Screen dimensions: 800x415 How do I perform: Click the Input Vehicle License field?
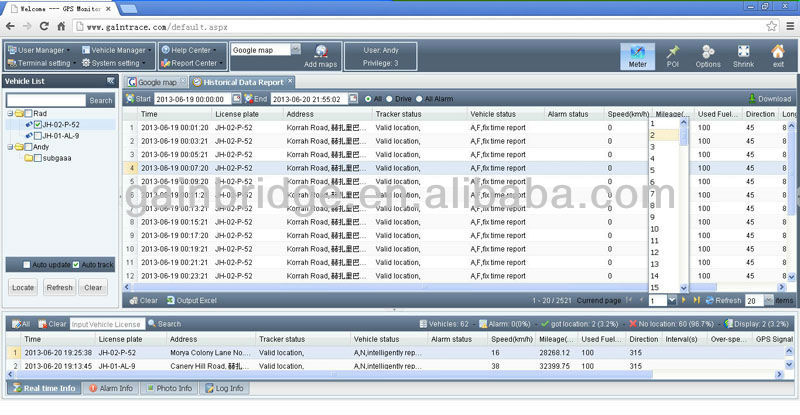tap(107, 324)
